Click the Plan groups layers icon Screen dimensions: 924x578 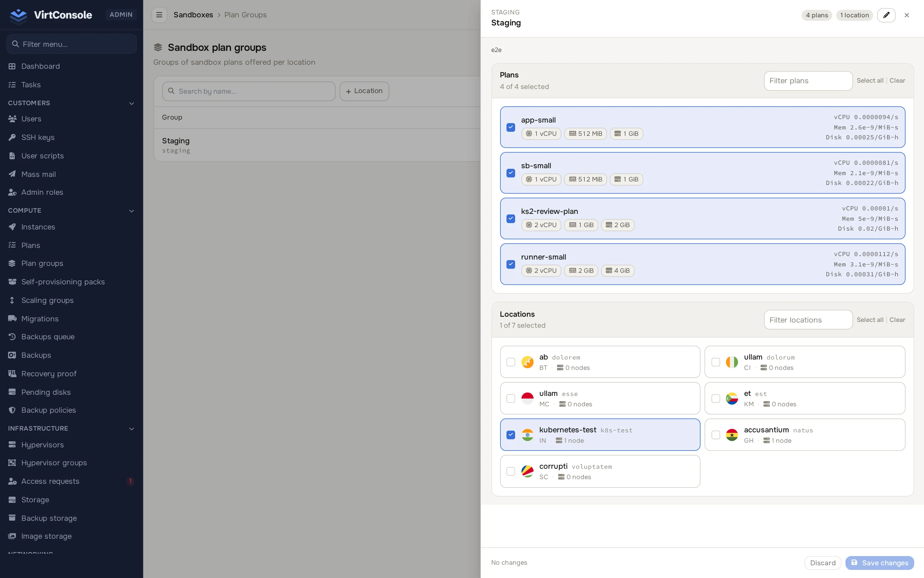click(12, 263)
